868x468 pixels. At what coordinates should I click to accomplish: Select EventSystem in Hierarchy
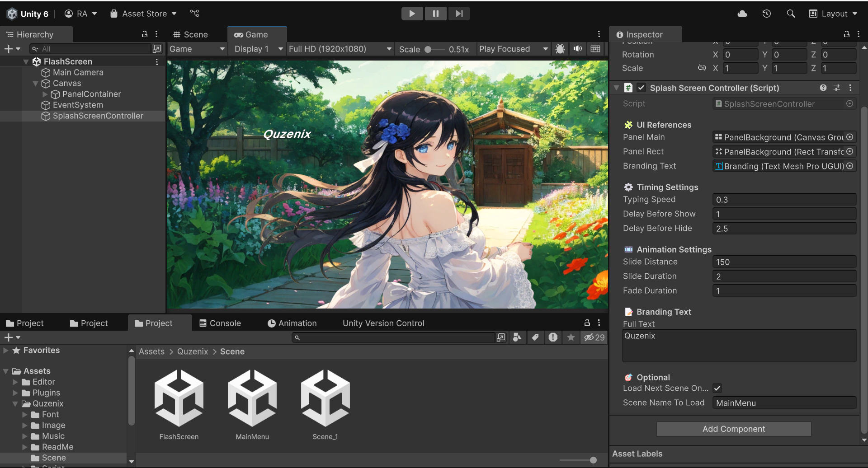pos(78,105)
